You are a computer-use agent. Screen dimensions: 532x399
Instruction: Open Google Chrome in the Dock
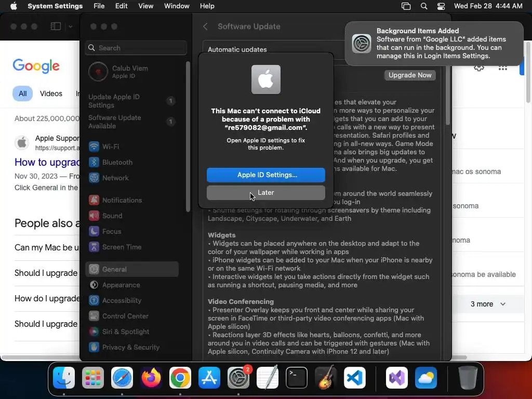click(180, 378)
